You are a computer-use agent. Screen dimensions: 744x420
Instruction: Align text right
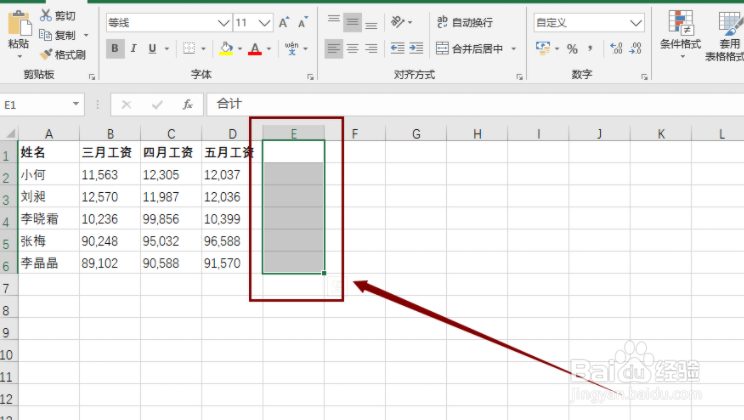click(x=371, y=48)
